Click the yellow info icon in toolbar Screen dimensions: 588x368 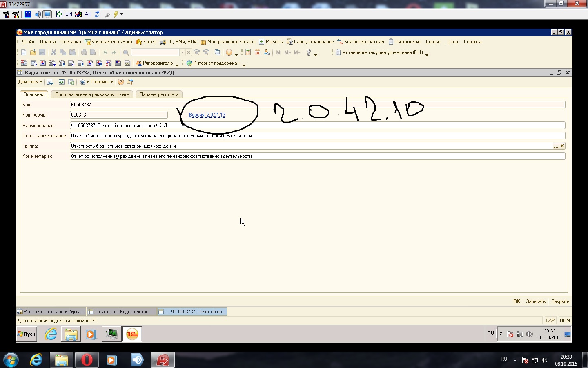pos(229,52)
